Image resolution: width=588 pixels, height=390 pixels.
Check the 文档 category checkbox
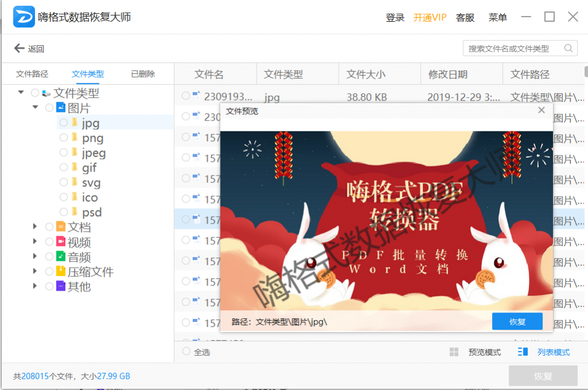tap(49, 227)
